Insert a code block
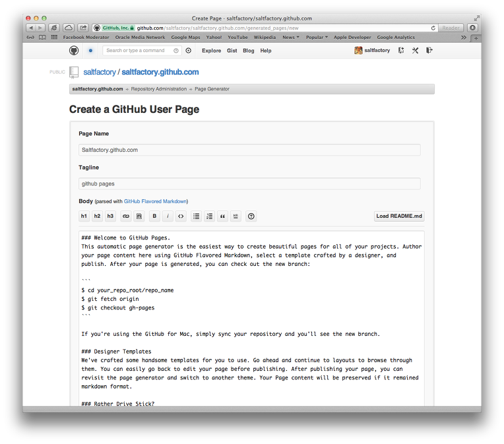The image size is (504, 444). tap(181, 216)
